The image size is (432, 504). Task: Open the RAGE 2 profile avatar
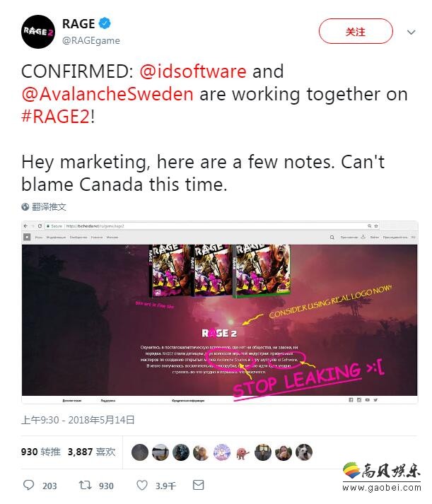pyautogui.click(x=38, y=32)
